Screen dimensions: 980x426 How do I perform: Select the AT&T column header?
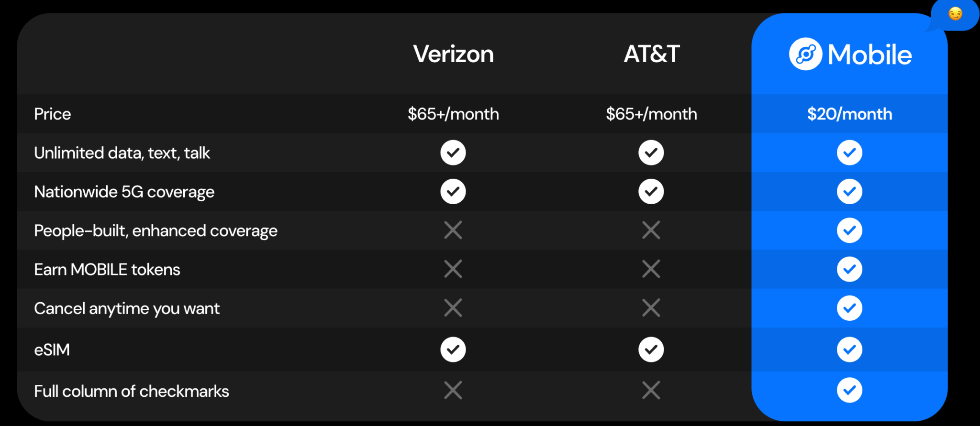pyautogui.click(x=651, y=54)
